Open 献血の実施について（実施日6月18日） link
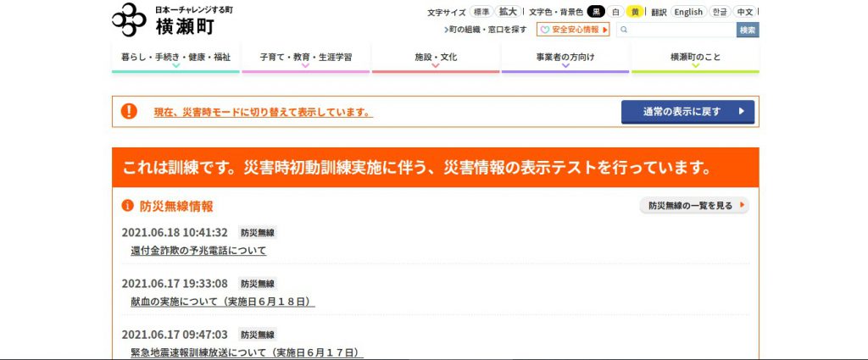868x360 pixels. point(223,302)
